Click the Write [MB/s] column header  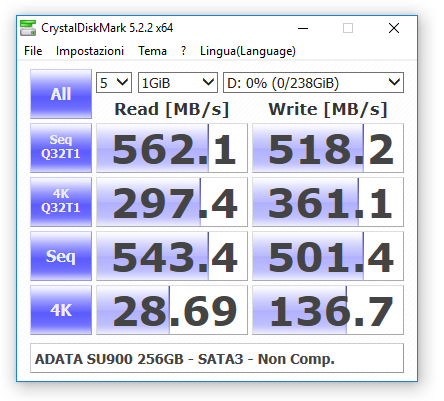pyautogui.click(x=328, y=109)
